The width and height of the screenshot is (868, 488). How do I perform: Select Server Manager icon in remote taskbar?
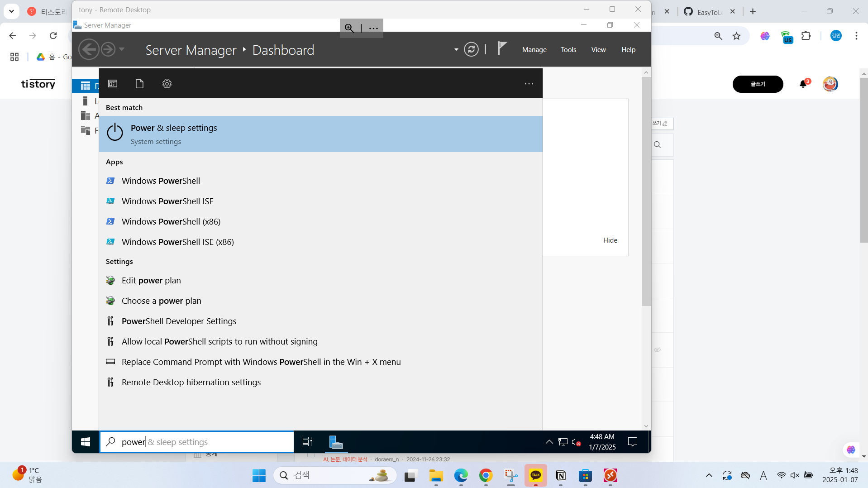[x=336, y=442]
